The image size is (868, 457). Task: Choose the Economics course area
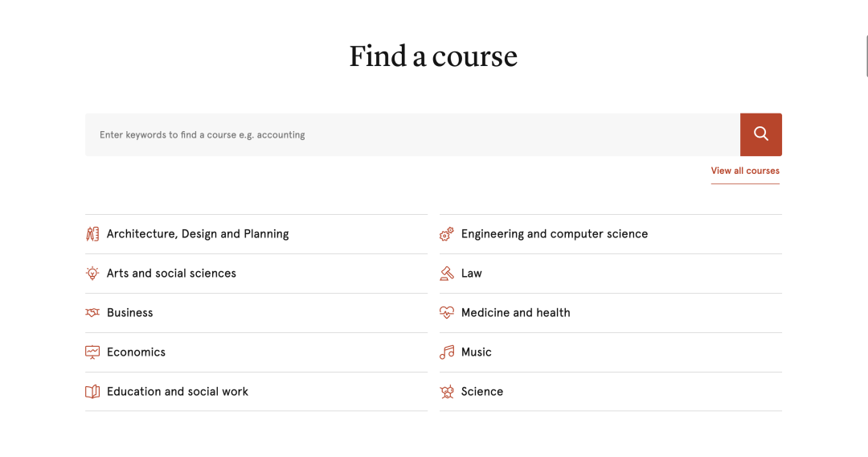(136, 352)
